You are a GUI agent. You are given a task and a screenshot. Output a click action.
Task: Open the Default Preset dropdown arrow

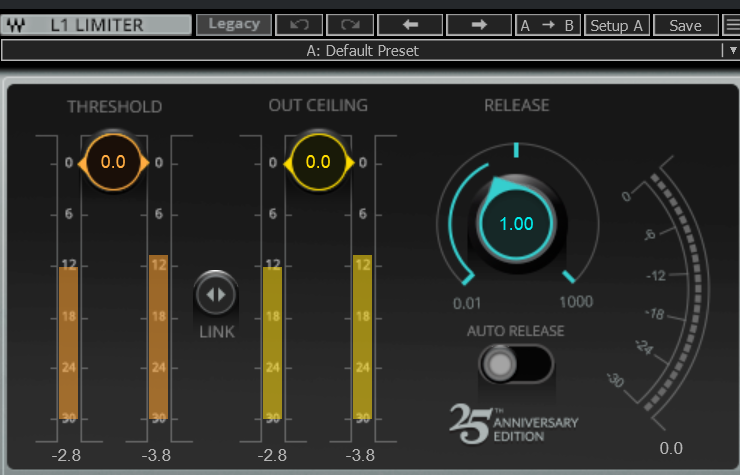(732, 50)
